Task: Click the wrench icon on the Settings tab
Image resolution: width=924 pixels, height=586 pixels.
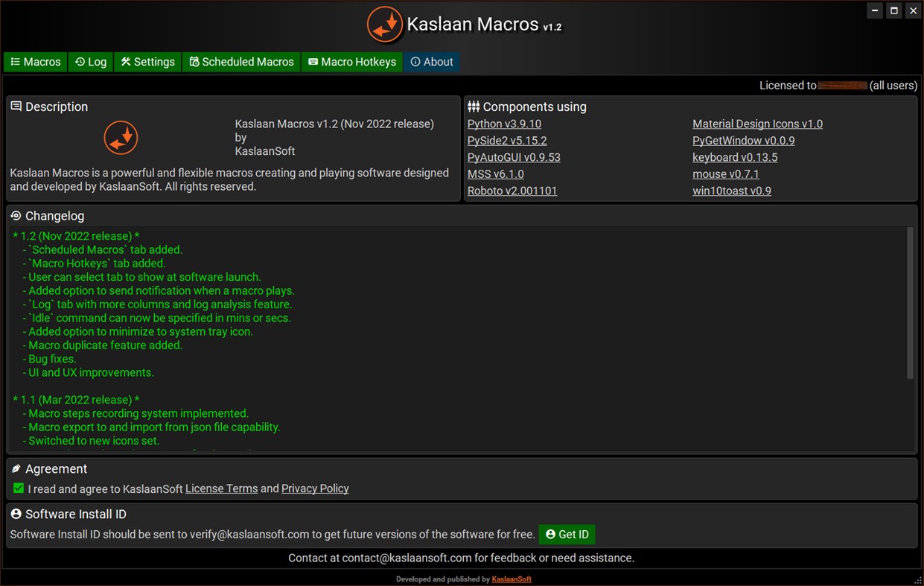Action: pyautogui.click(x=127, y=62)
